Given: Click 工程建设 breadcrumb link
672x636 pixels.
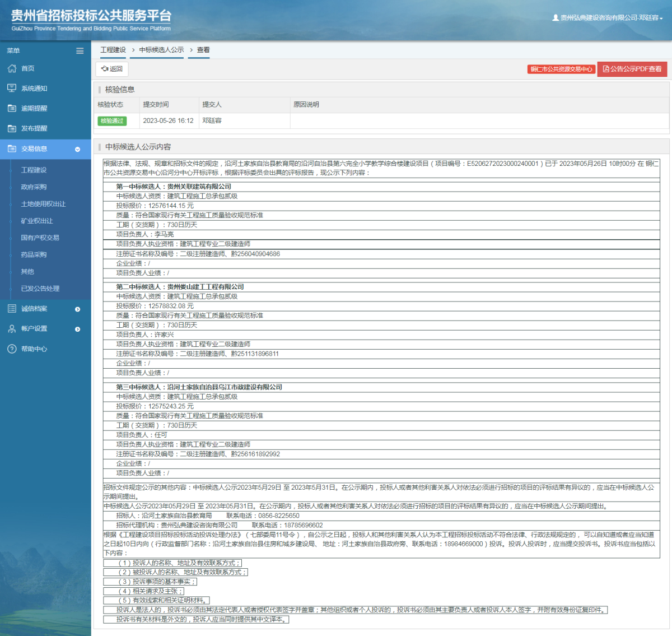Looking at the screenshot, I should click(x=113, y=50).
